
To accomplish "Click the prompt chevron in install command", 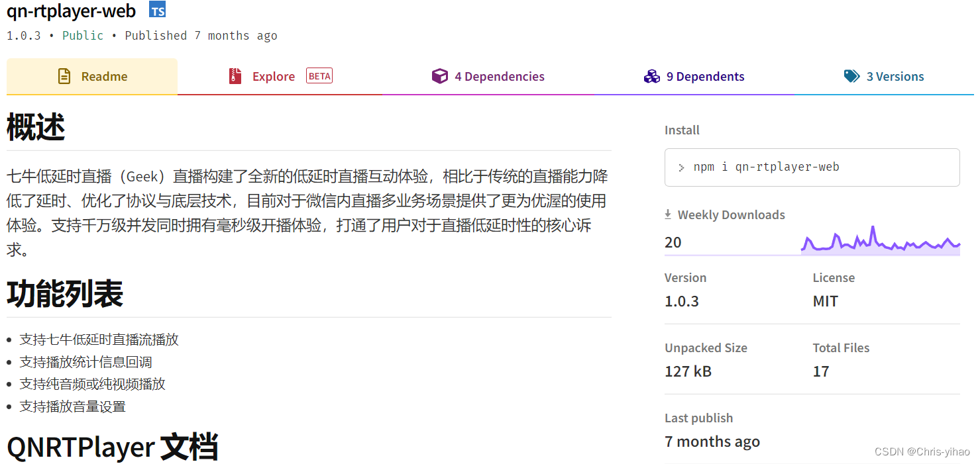I will coord(681,167).
